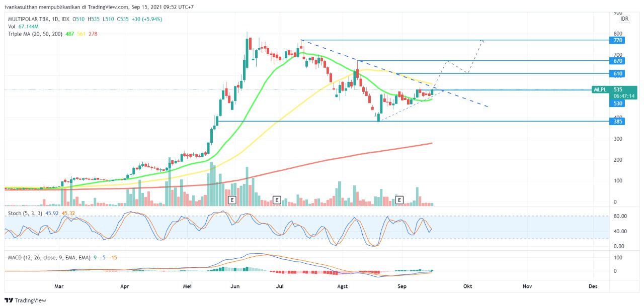Toggle the Triple MA (20, 50, 200) legend
Image resolution: width=644 pixels, height=308 pixels.
click(x=35, y=34)
